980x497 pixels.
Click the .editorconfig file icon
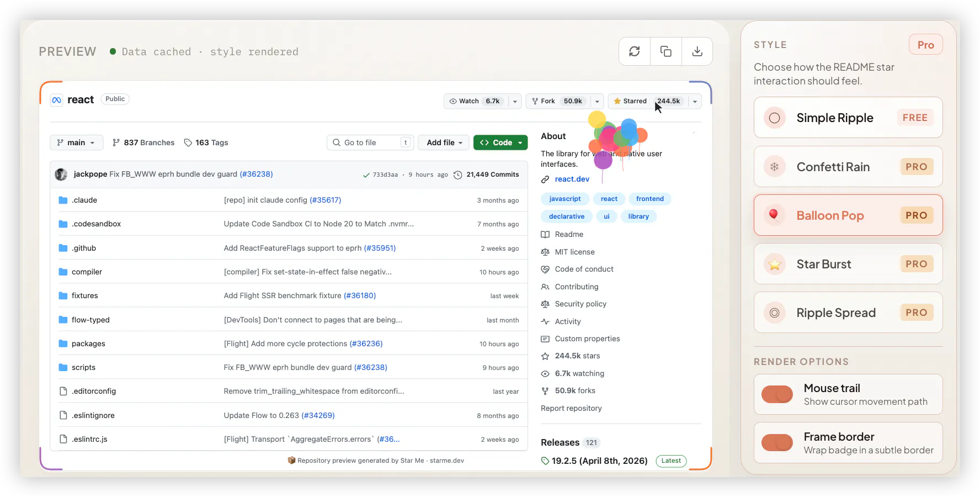[63, 391]
